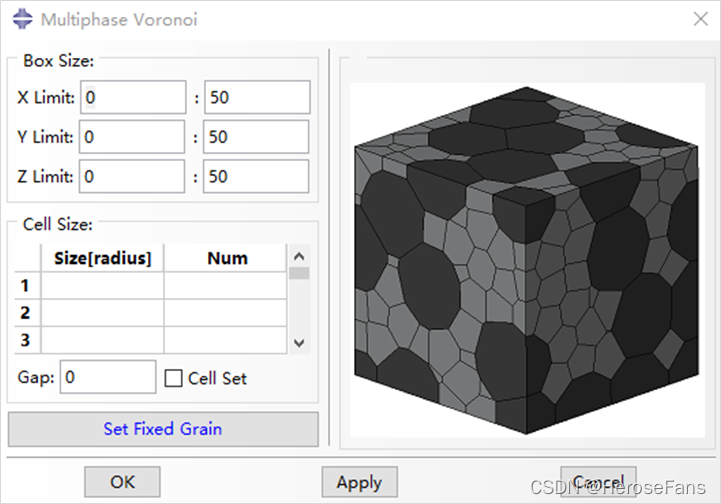Screen dimensions: 721x504
Task: Confirm with the OK button
Action: 122,482
